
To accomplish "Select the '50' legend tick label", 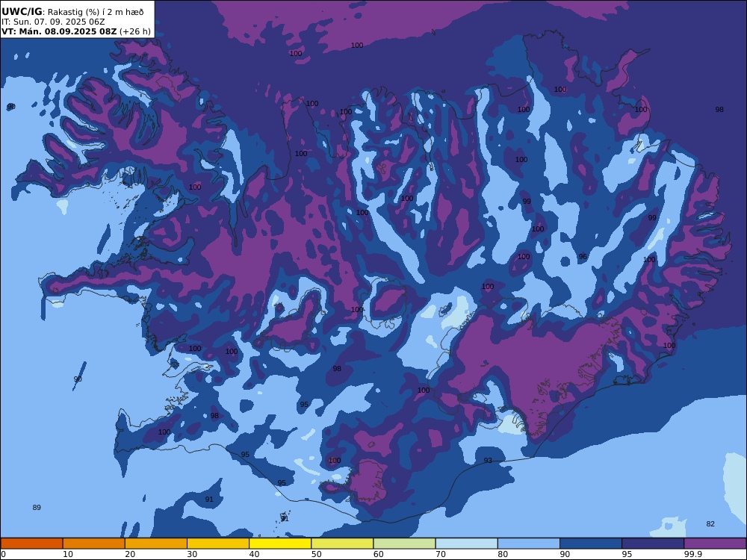I will [x=316, y=554].
